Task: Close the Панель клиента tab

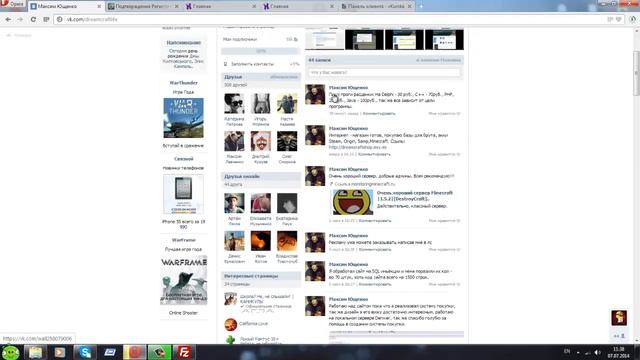Action: coord(410,7)
